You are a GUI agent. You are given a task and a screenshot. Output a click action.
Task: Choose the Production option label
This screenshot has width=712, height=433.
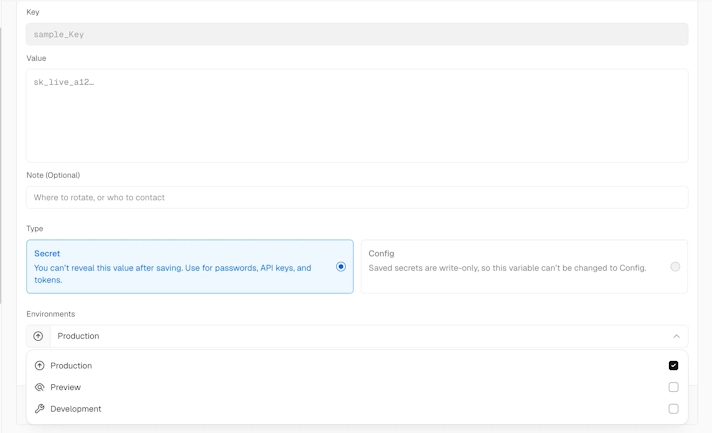(x=71, y=365)
